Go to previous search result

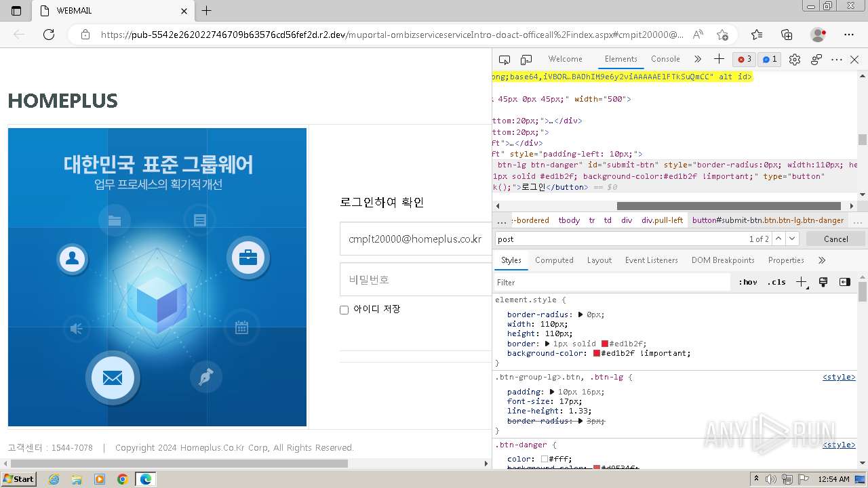pyautogui.click(x=778, y=239)
